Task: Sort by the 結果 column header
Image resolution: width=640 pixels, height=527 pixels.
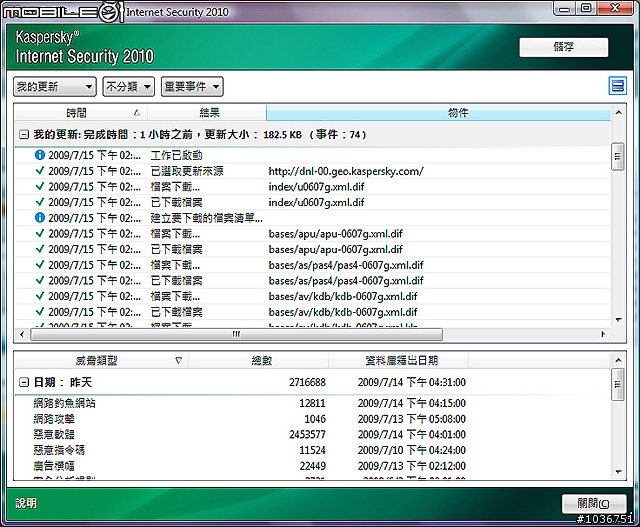Action: click(207, 113)
